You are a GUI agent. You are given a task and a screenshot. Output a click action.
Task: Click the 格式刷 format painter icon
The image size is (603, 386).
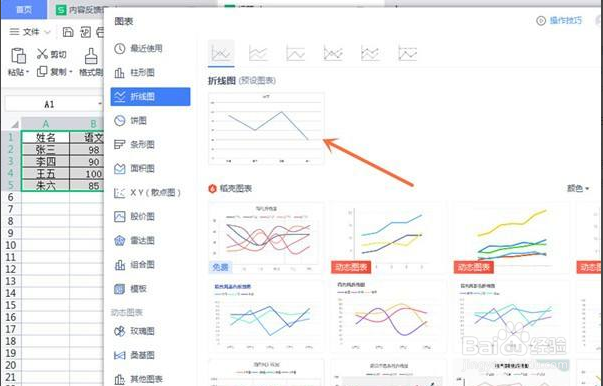91,56
